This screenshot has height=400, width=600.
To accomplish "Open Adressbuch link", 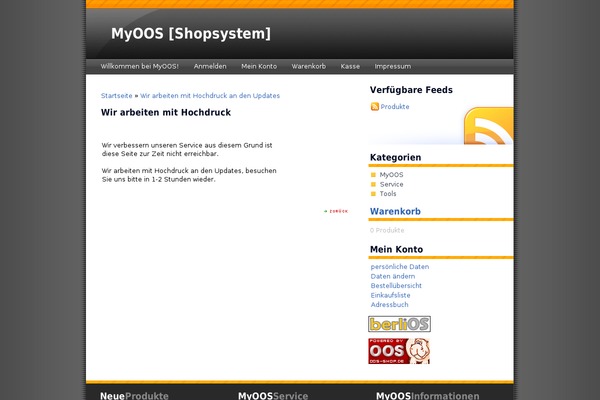I will click(x=389, y=305).
